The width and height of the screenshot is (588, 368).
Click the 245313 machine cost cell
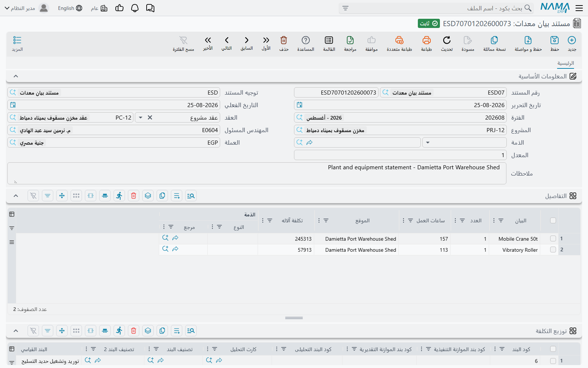pyautogui.click(x=286, y=239)
